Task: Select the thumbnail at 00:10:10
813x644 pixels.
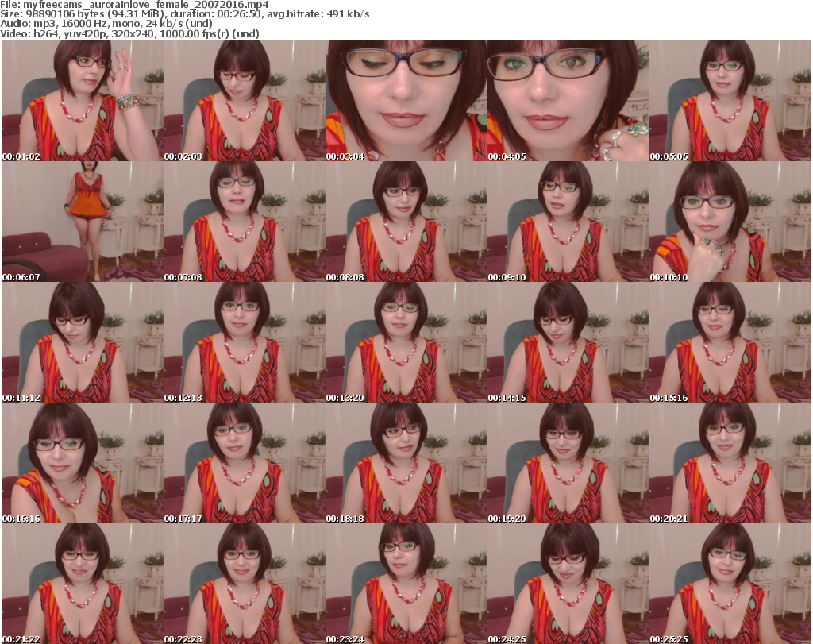Action: click(730, 222)
